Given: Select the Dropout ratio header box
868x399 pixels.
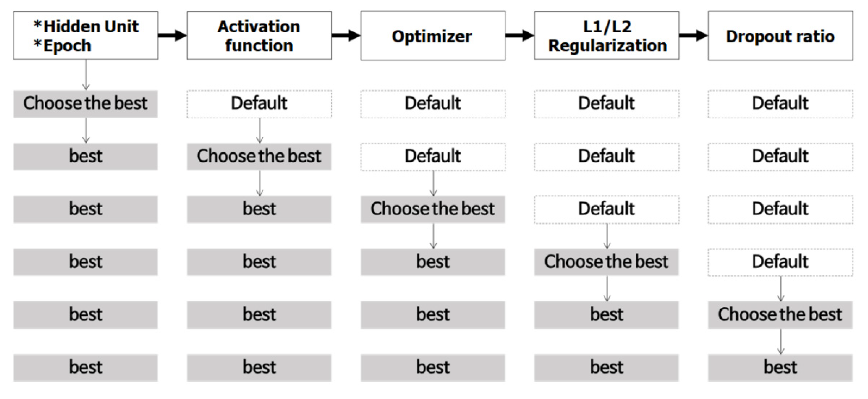Looking at the screenshot, I should 780,36.
